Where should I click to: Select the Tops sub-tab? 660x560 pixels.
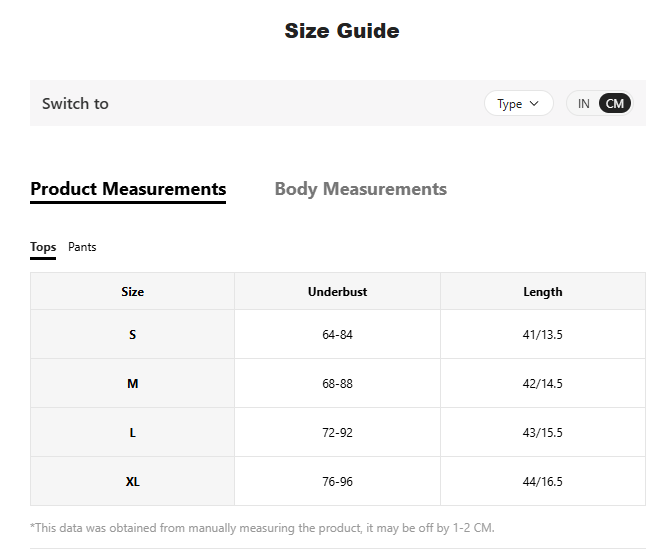(x=43, y=247)
